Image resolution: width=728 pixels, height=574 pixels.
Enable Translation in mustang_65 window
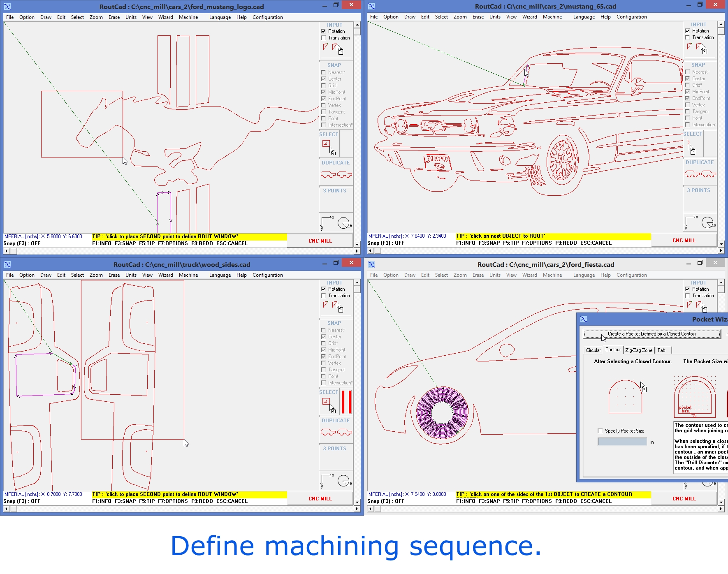tap(687, 37)
